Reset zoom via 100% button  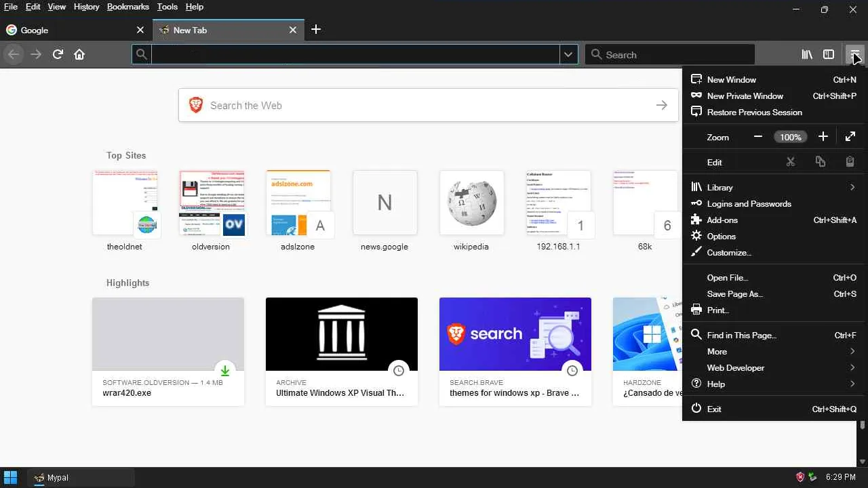tap(791, 137)
